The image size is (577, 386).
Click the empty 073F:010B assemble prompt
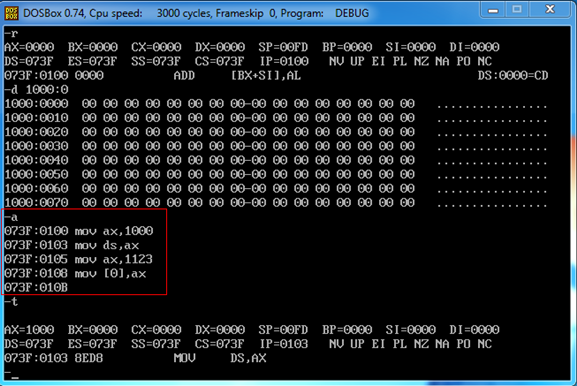(36, 287)
